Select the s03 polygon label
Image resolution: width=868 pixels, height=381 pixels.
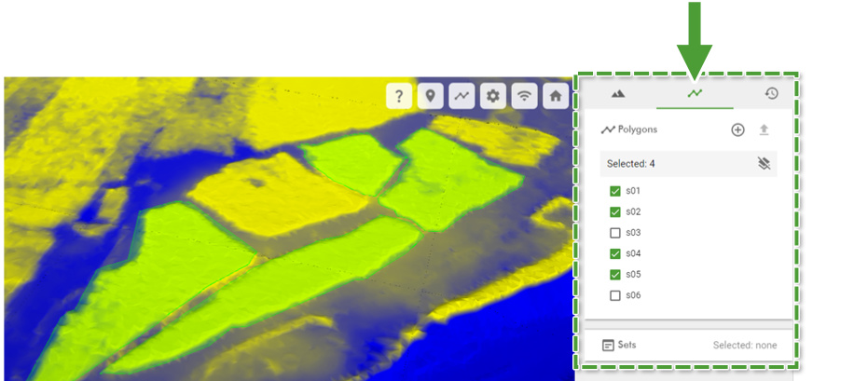[633, 233]
